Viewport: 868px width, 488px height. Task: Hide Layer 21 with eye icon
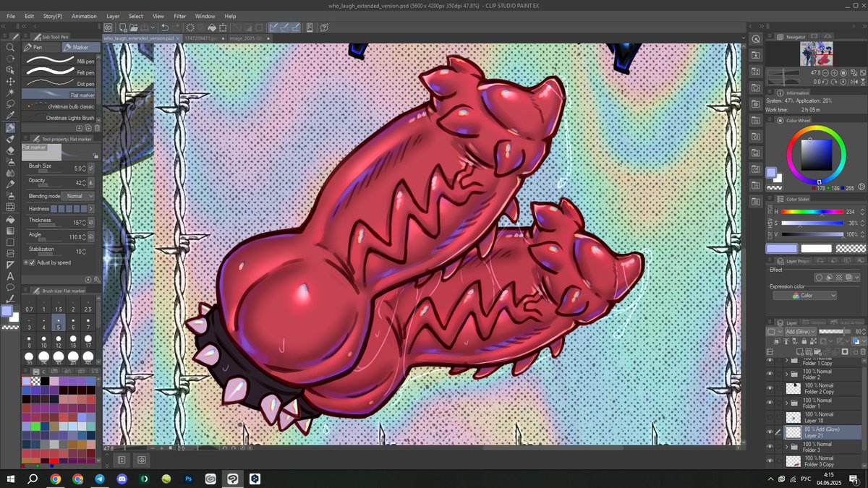pyautogui.click(x=770, y=432)
